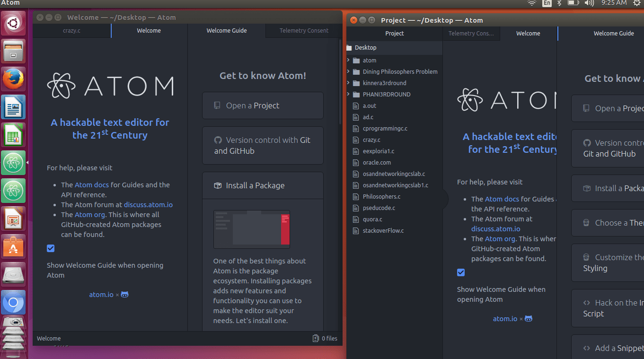The height and width of the screenshot is (359, 644).
Task: Click the network icon in the top bar
Action: (x=531, y=3)
